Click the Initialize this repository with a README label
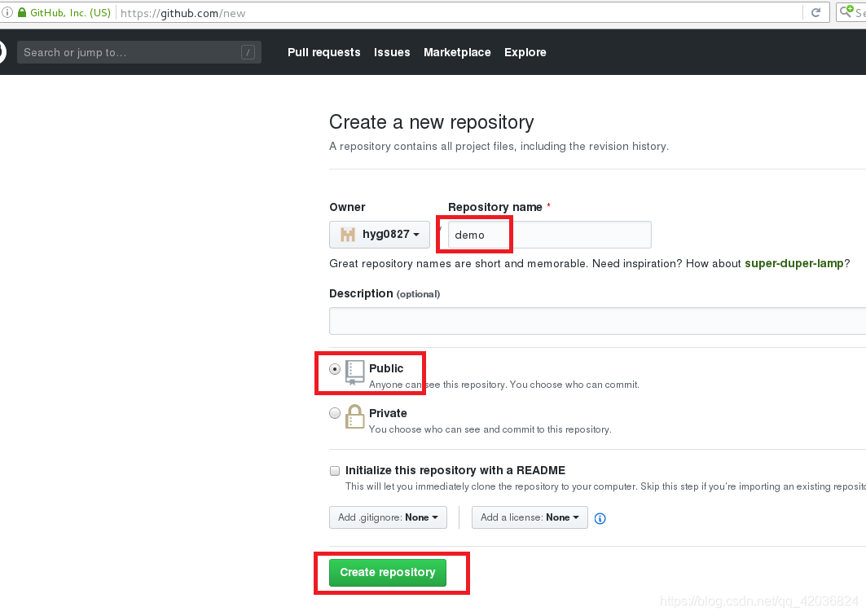 [x=455, y=471]
